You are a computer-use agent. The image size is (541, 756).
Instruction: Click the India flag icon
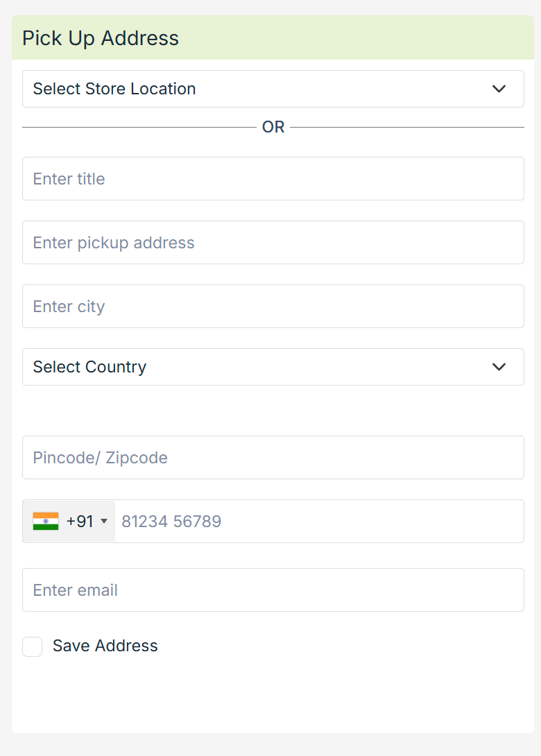tap(46, 522)
